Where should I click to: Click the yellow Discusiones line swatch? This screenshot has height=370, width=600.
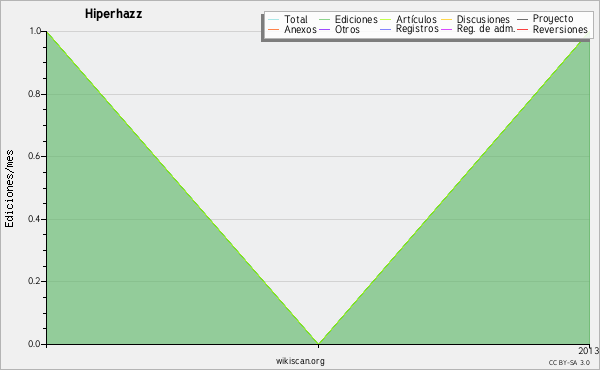(x=447, y=20)
